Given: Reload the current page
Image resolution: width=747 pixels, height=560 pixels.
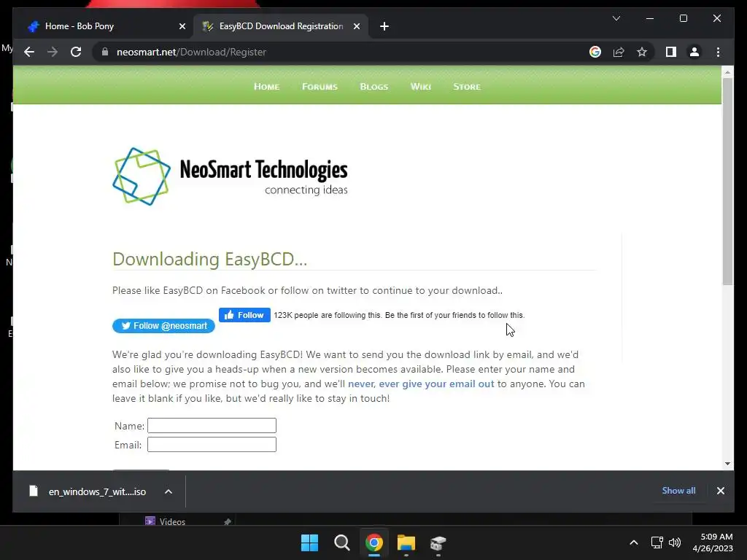Looking at the screenshot, I should coord(76,52).
